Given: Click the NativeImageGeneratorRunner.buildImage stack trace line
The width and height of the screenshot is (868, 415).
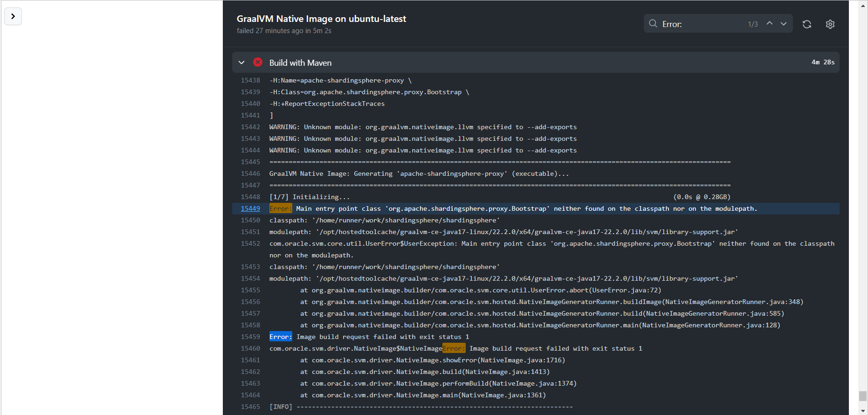Looking at the screenshot, I should tap(552, 302).
